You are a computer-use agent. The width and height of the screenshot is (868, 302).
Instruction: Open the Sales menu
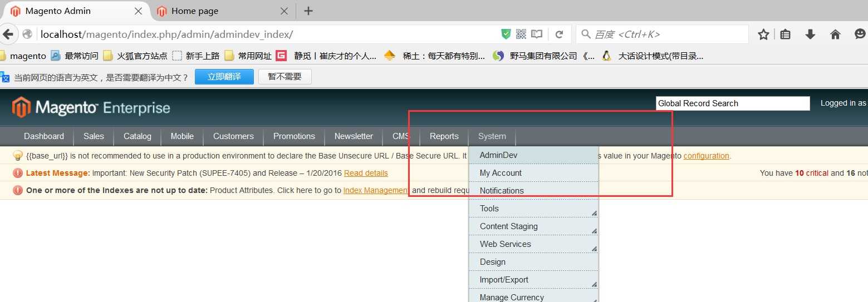click(94, 136)
